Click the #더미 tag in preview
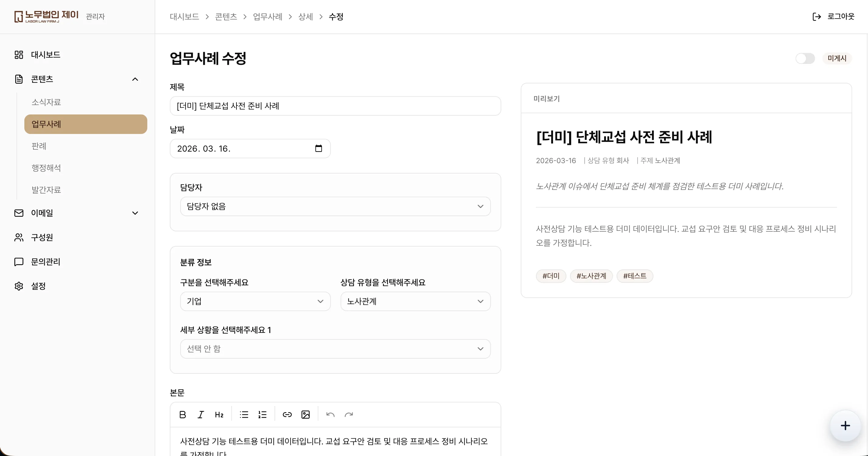Viewport: 868px width, 456px height. (551, 276)
